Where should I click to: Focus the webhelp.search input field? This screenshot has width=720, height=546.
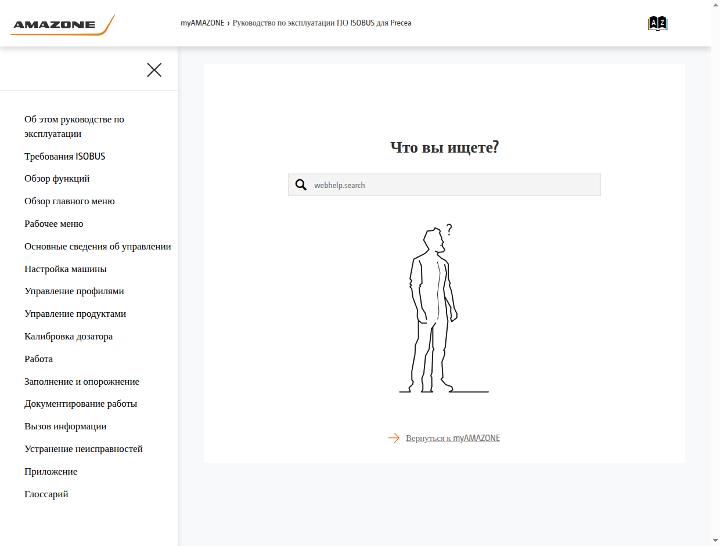click(444, 185)
